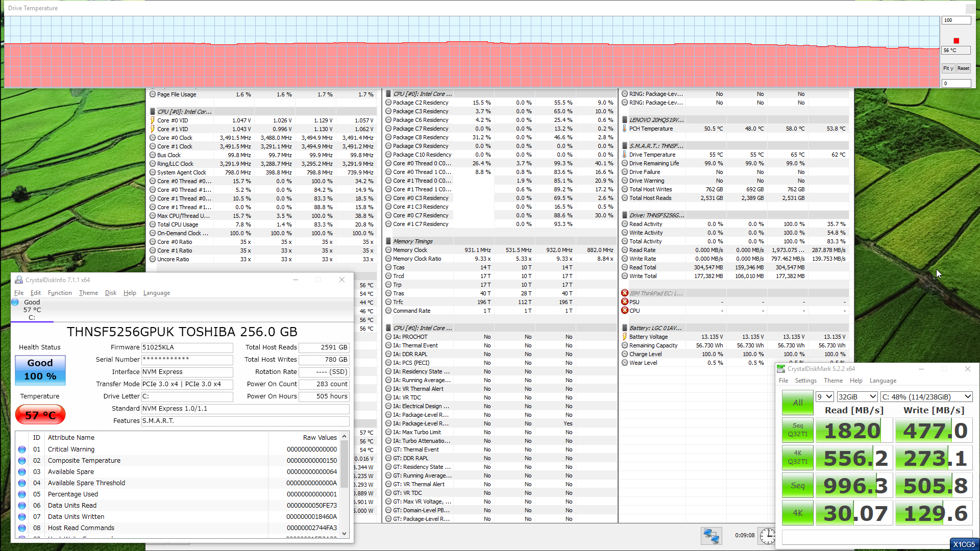Click the red X icon beside PSU sensor
The height and width of the screenshot is (551, 980).
pyautogui.click(x=625, y=302)
